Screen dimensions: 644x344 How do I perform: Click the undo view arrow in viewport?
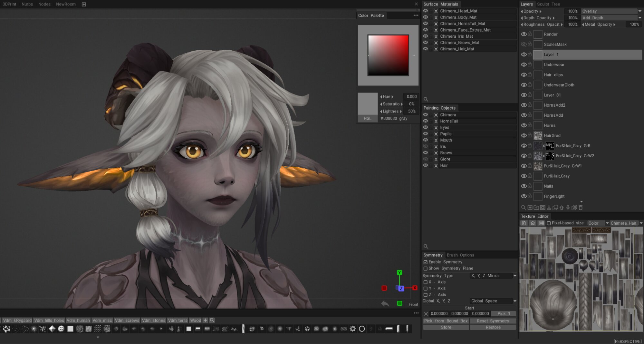(385, 304)
